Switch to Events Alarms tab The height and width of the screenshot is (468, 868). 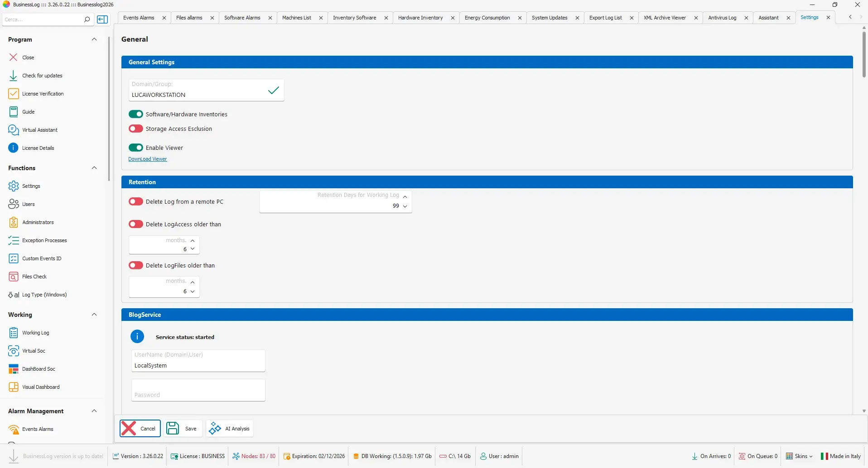[x=139, y=18]
